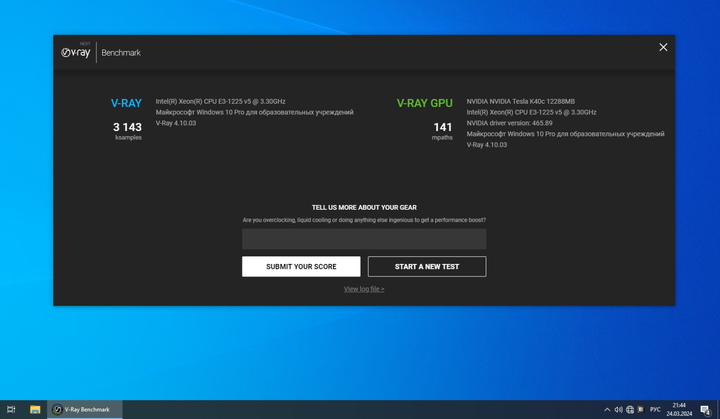This screenshot has height=419, width=720.
Task: Open File Explorer from the taskbar
Action: [x=35, y=409]
